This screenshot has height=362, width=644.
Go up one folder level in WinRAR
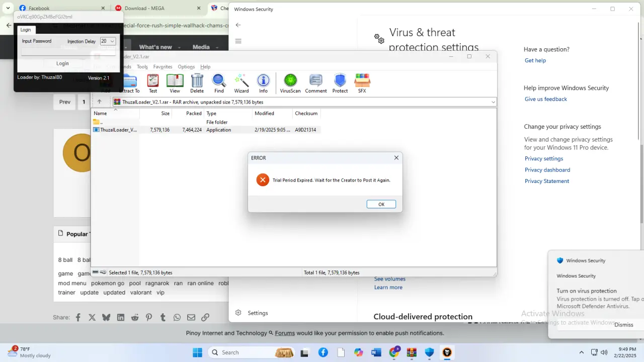[99, 102]
